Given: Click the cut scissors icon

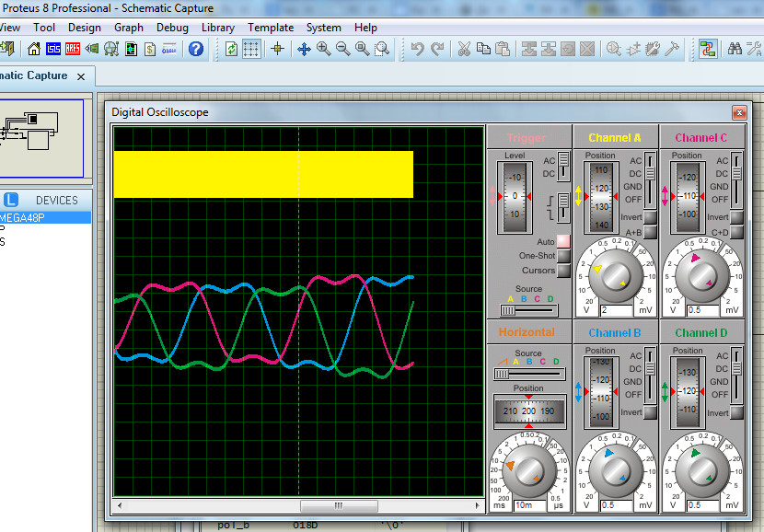Looking at the screenshot, I should tap(464, 49).
